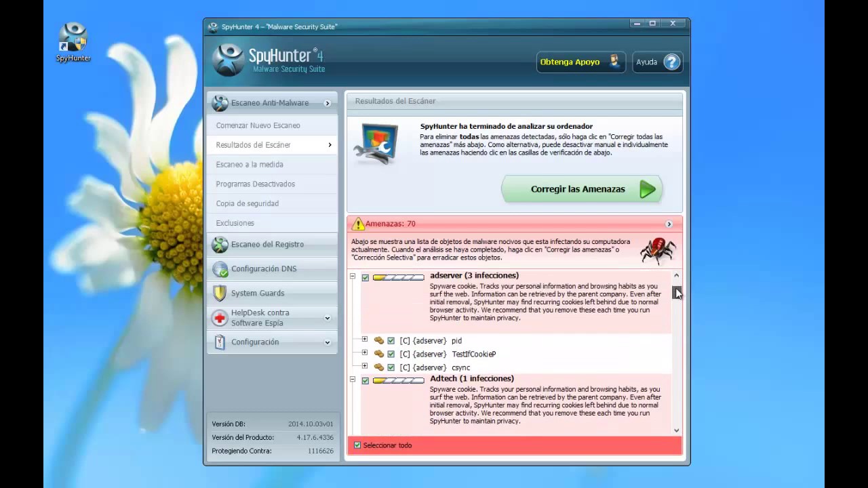The height and width of the screenshot is (488, 868).
Task: Uncheck Adtech threat group checkbox
Action: pyautogui.click(x=366, y=381)
